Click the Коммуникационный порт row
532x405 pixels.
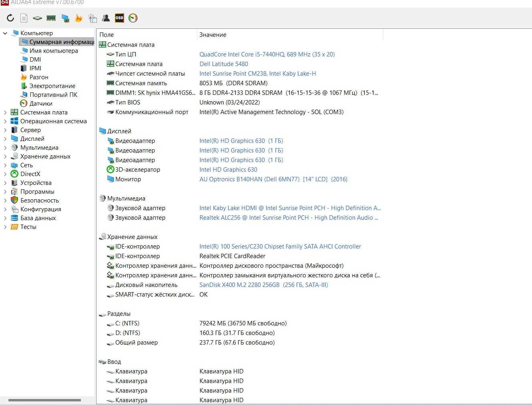click(240, 112)
